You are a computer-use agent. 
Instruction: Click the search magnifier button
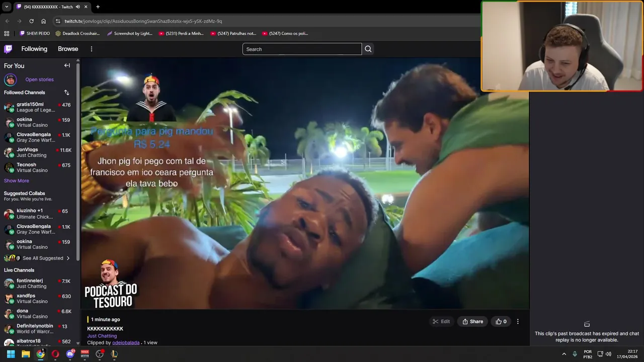pos(368,49)
